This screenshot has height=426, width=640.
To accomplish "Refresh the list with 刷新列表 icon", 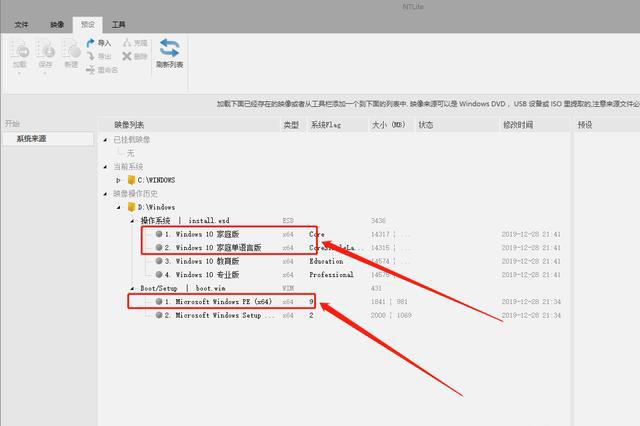I will (x=169, y=48).
